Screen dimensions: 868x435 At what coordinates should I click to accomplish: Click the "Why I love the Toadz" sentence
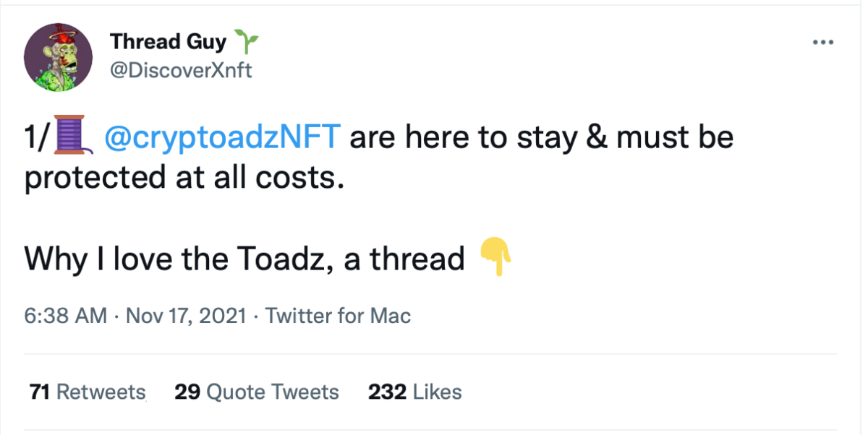point(179,259)
